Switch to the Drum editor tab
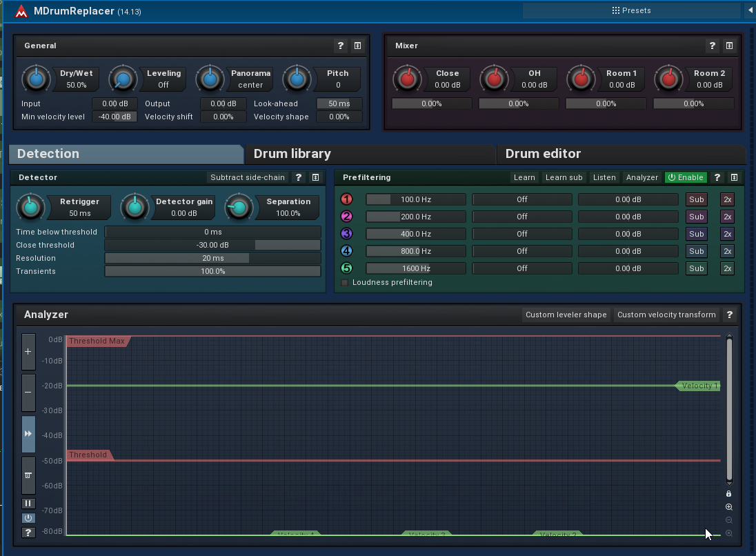 543,153
